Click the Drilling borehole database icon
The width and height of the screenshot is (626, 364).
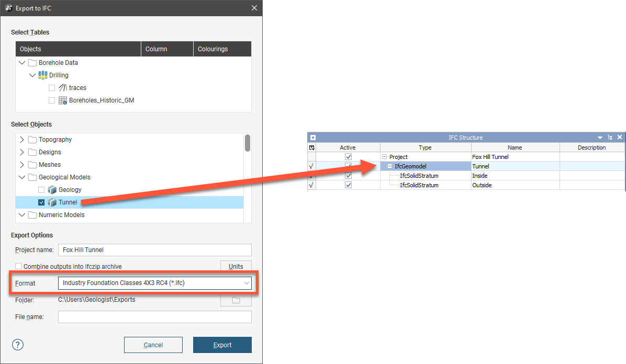[x=43, y=75]
